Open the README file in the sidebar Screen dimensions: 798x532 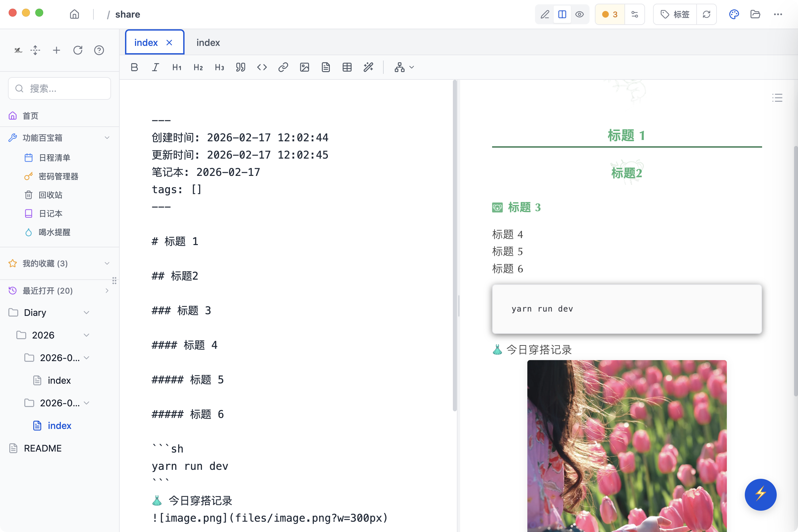[x=43, y=448]
